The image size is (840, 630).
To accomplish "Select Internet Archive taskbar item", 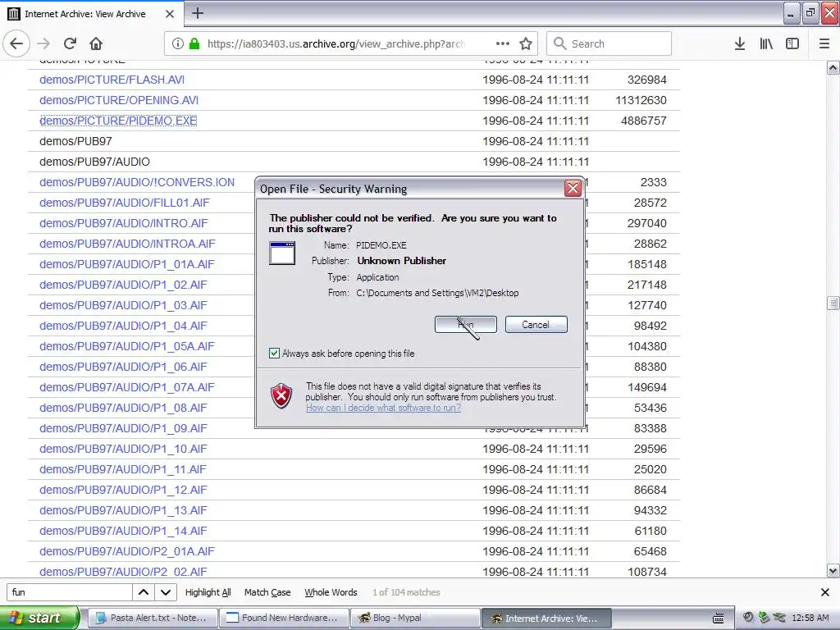I will [546, 618].
